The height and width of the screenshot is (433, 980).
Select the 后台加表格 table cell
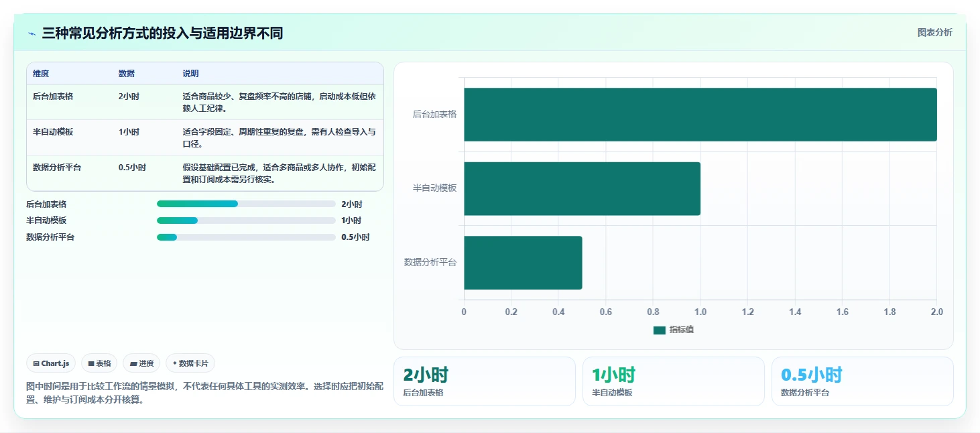(53, 97)
